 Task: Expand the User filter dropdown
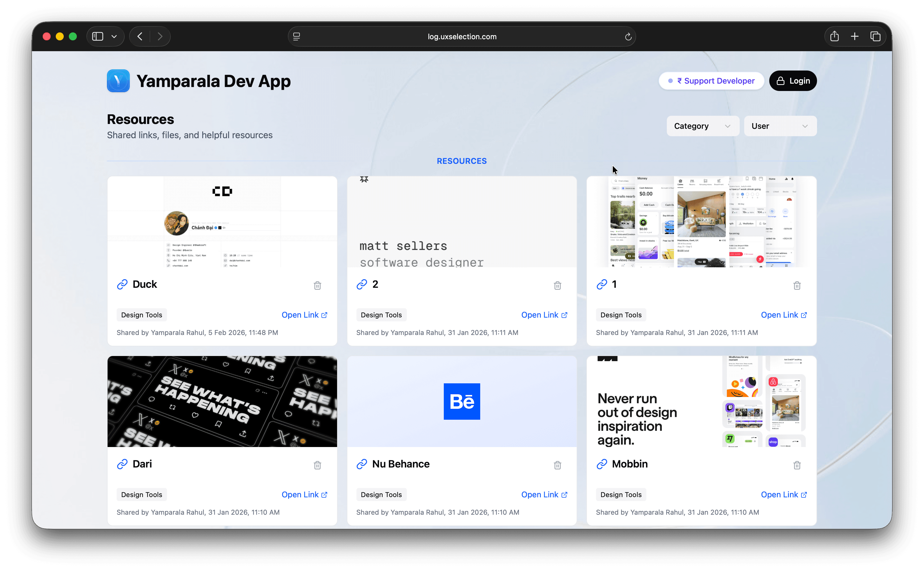click(x=780, y=126)
